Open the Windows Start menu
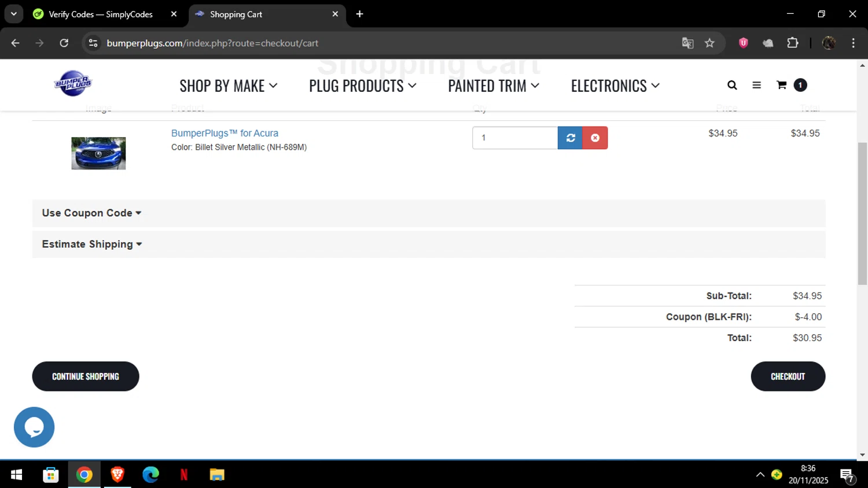This screenshot has width=868, height=488. coord(16,475)
